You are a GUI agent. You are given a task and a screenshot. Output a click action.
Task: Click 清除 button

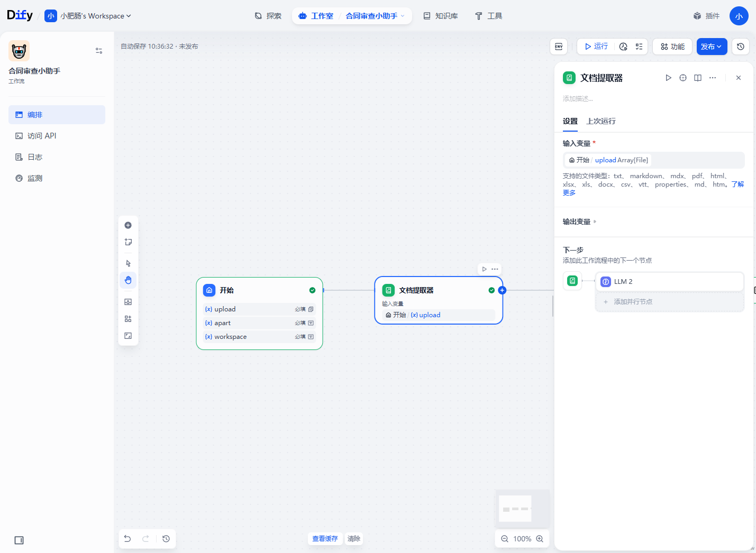pos(354,539)
